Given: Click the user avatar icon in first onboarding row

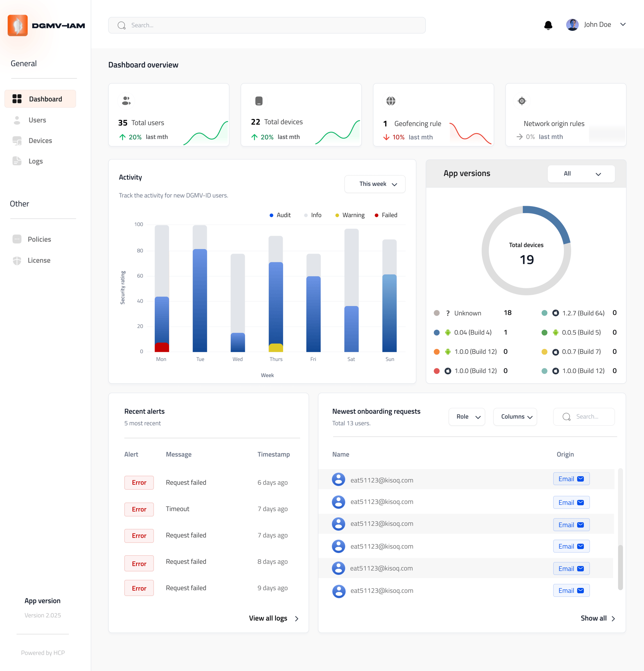Looking at the screenshot, I should (x=338, y=480).
